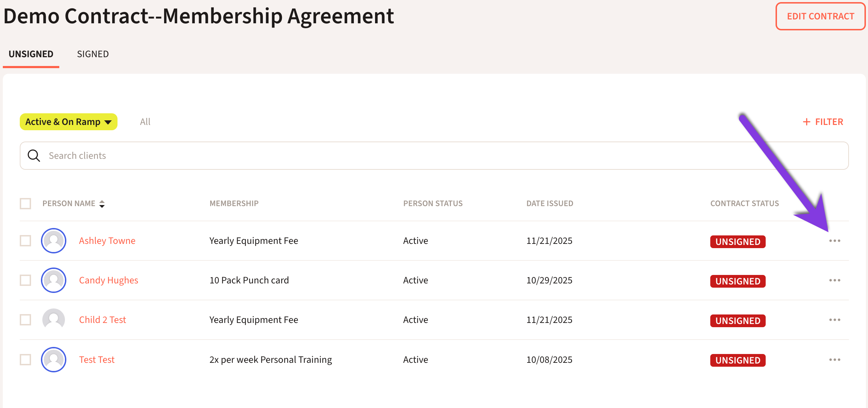Click the magnifying glass search icon
The image size is (868, 408).
[x=34, y=156]
